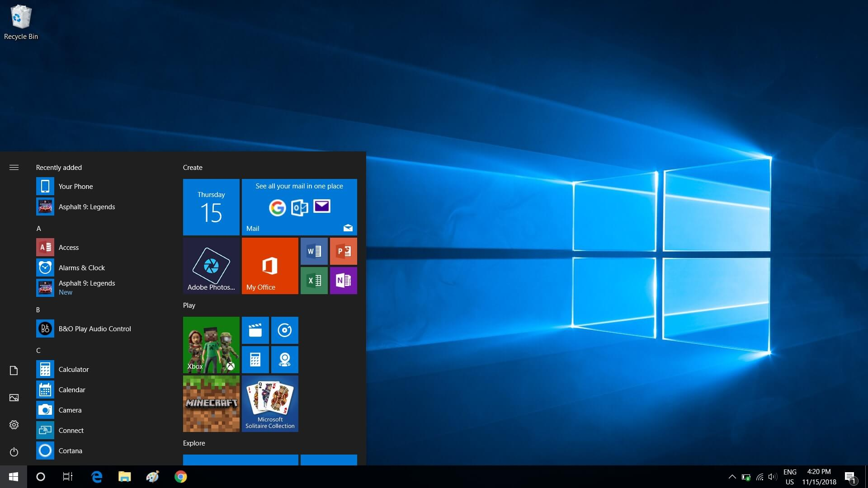The width and height of the screenshot is (868, 488).
Task: Expand the hidden icons chevron in the tray
Action: click(x=732, y=476)
